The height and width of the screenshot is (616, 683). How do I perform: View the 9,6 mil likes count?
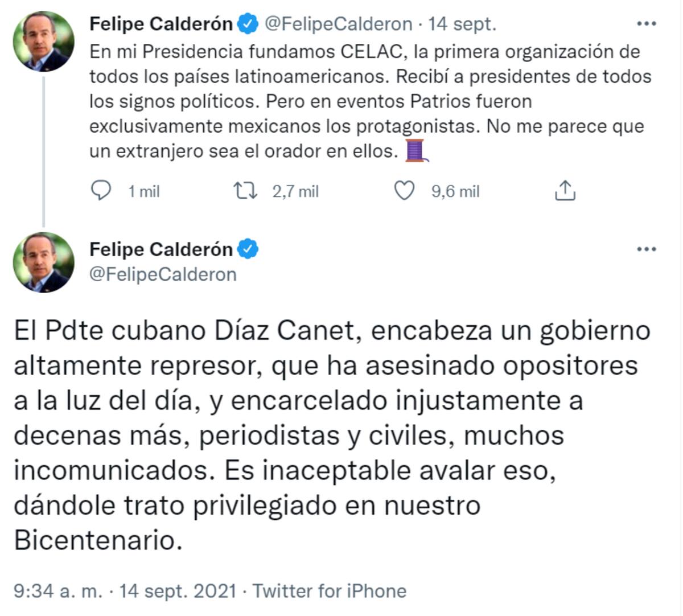point(455,192)
